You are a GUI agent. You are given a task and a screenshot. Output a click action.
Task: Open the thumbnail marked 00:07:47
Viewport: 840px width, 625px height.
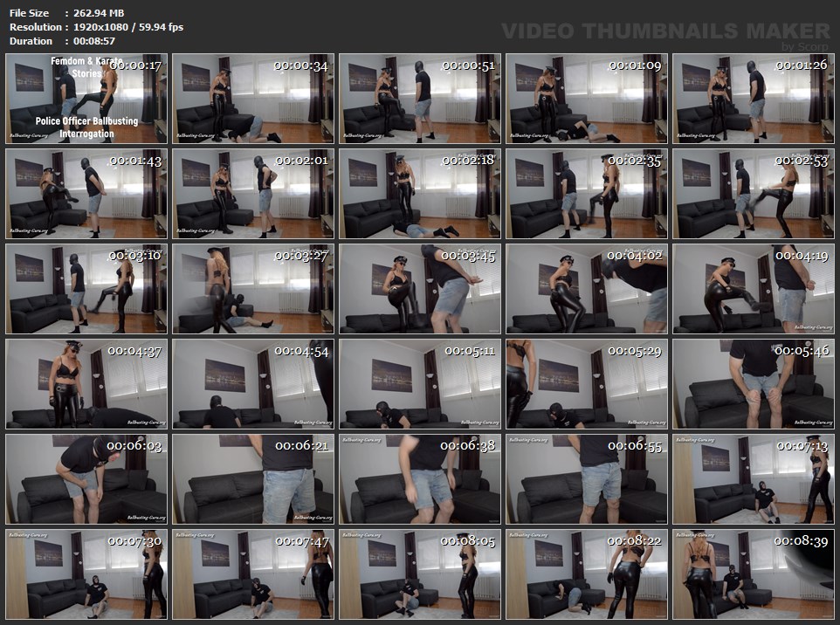[x=252, y=573]
